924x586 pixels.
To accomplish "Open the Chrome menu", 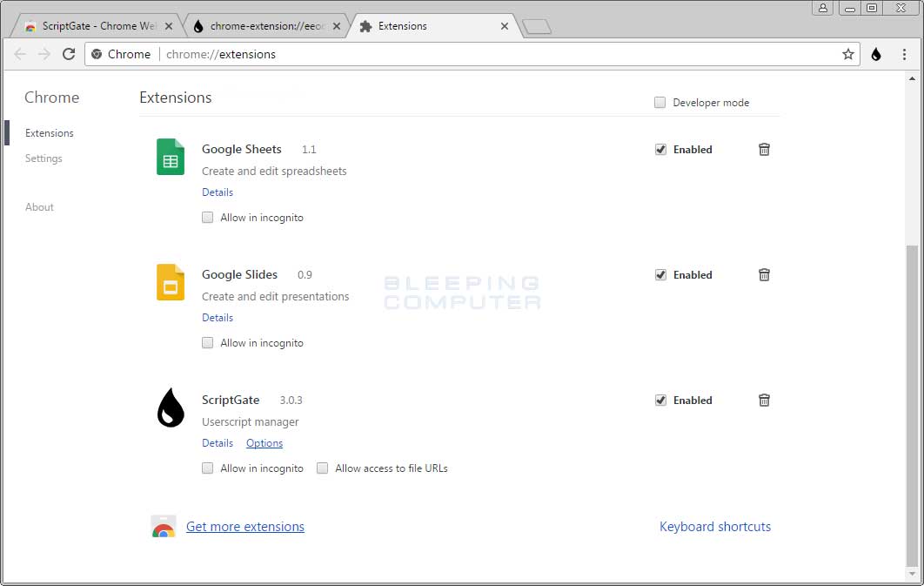I will [903, 54].
